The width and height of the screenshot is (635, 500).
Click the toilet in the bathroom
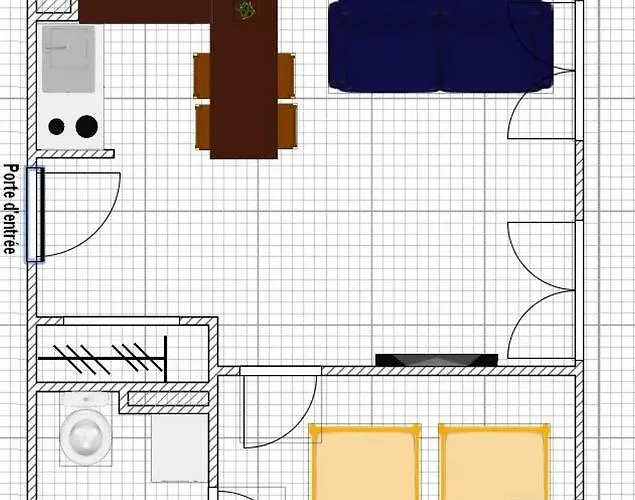pos(86,430)
